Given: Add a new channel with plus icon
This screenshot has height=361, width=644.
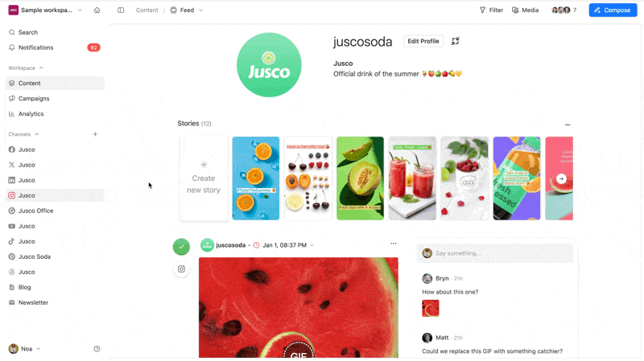Looking at the screenshot, I should click(95, 134).
